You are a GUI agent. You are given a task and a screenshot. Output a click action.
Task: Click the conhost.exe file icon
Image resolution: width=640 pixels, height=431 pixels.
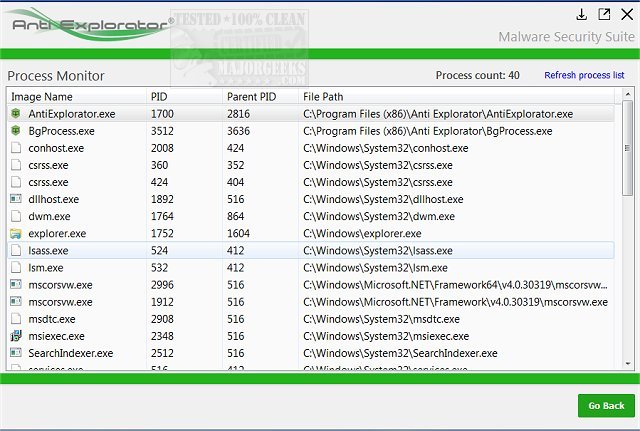point(16,148)
